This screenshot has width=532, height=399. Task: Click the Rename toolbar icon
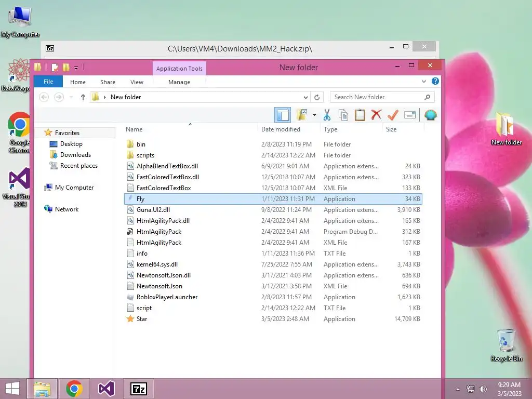coord(410,115)
